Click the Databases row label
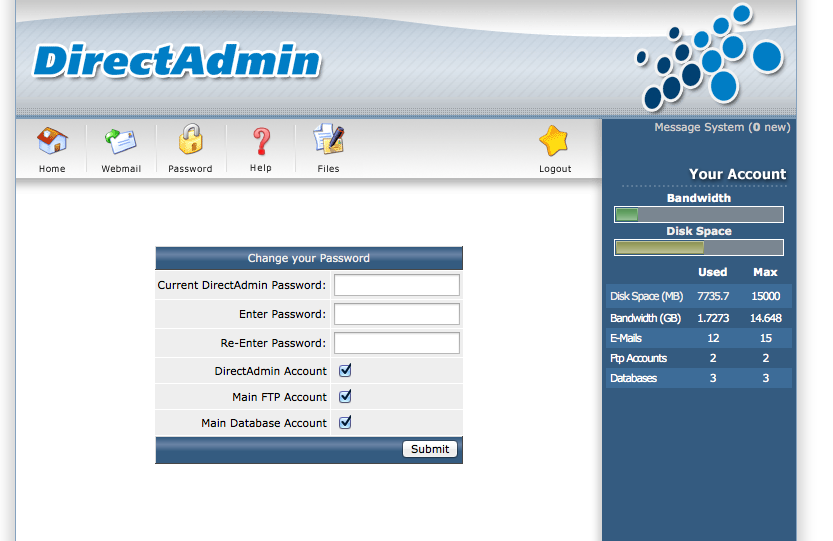The image size is (833, 541). pos(633,378)
